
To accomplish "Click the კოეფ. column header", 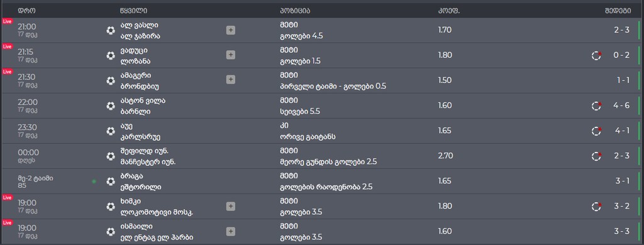I will pyautogui.click(x=448, y=11).
